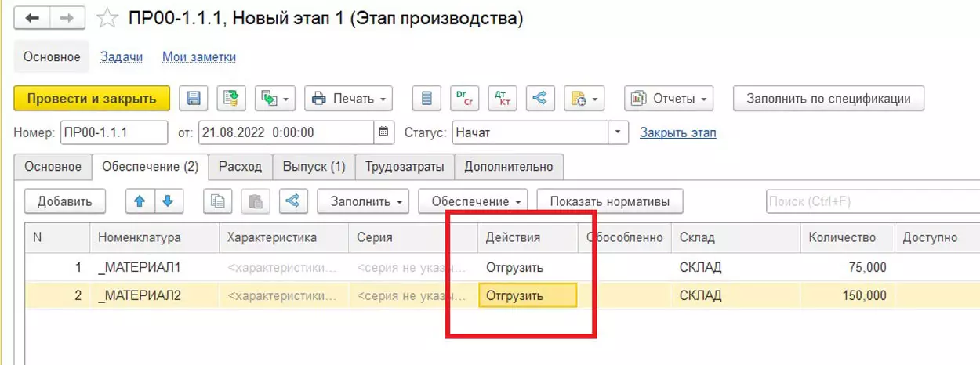
Task: Click the quantity 75,000 cell
Action: pyautogui.click(x=848, y=267)
